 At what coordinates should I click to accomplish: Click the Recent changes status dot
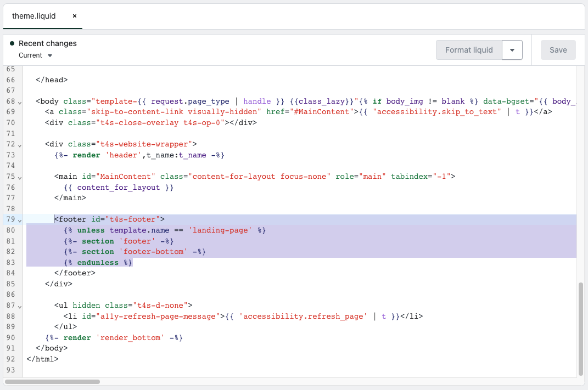tap(12, 43)
